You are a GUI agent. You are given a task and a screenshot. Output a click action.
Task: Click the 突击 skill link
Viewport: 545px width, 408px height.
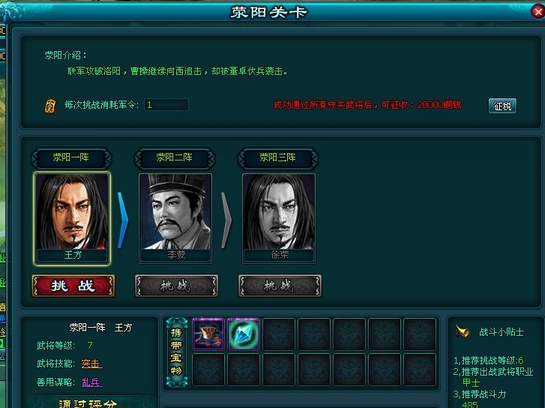pyautogui.click(x=91, y=364)
